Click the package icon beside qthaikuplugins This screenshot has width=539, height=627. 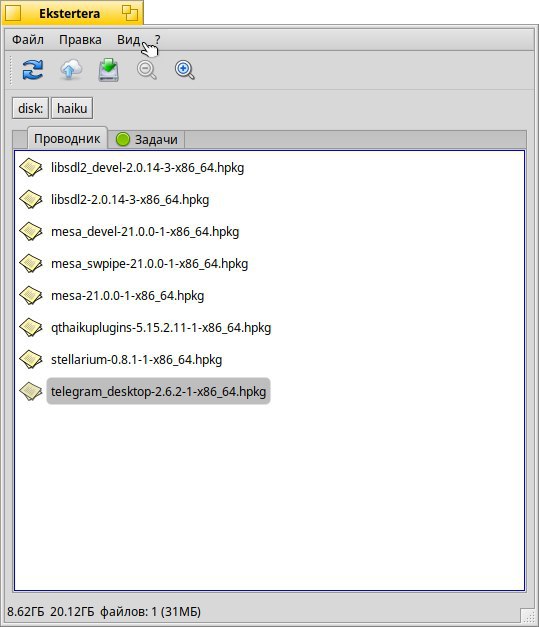31,327
